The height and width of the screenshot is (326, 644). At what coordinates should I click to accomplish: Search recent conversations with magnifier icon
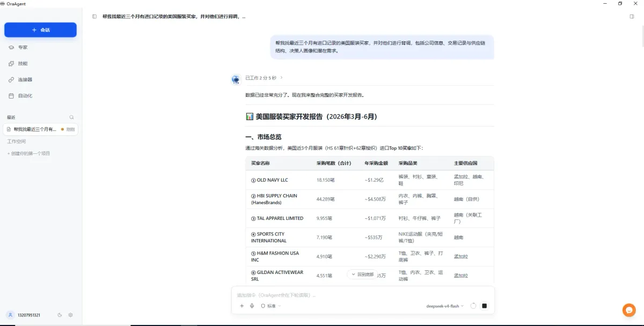(x=71, y=117)
